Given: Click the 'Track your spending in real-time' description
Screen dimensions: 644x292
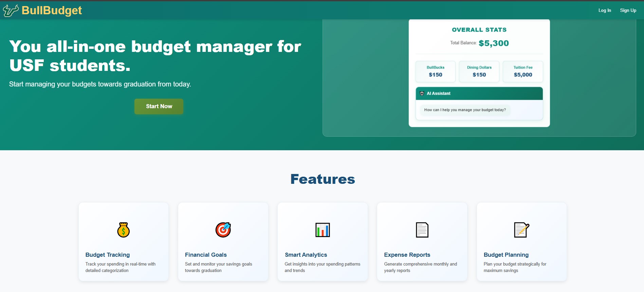Looking at the screenshot, I should [121, 267].
